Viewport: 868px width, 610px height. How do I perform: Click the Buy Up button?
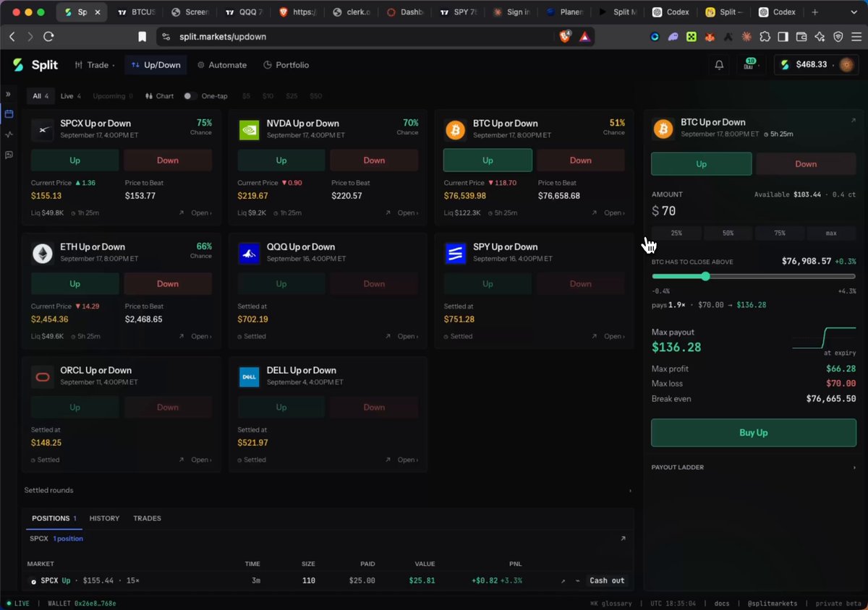[x=754, y=433]
